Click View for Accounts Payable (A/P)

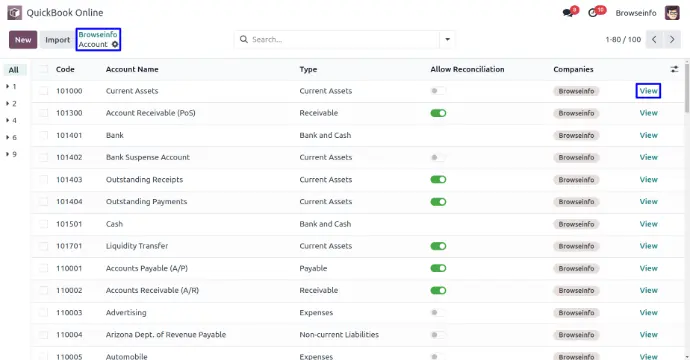click(x=648, y=268)
